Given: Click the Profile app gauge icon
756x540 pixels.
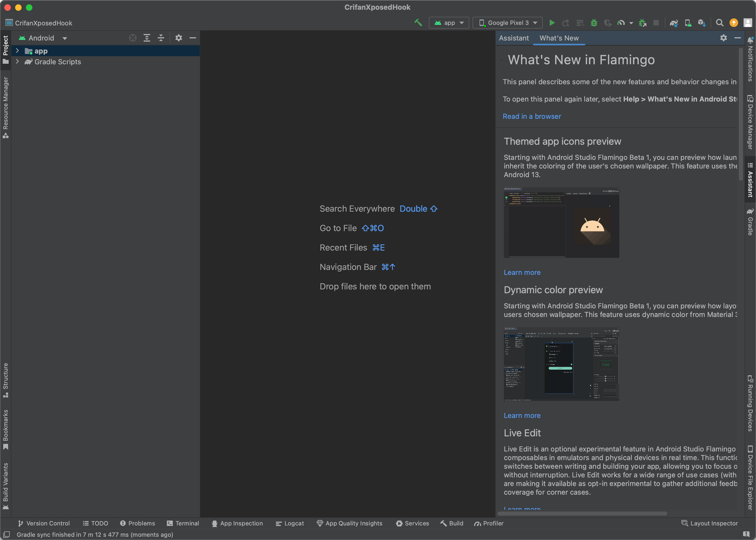Looking at the screenshot, I should point(621,23).
